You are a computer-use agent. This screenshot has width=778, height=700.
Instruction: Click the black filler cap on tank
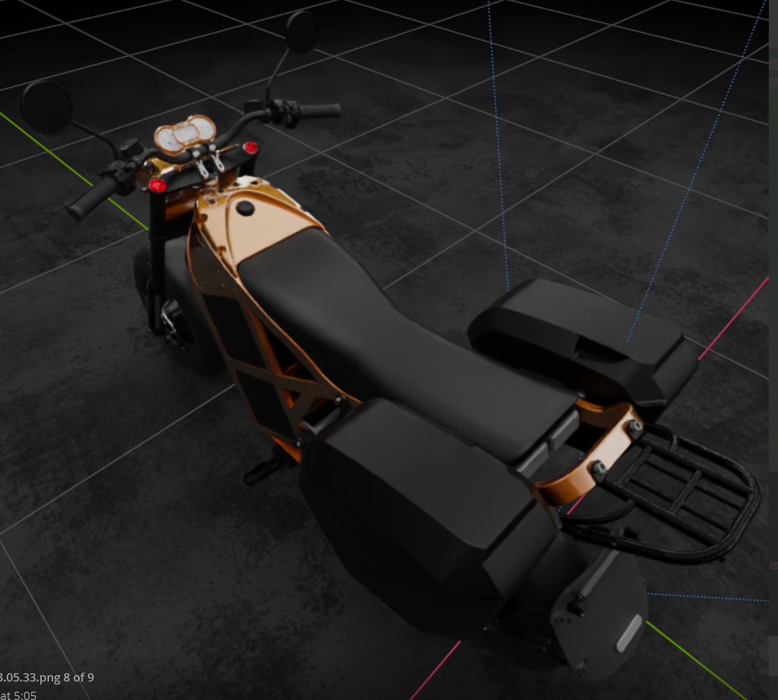(x=245, y=208)
